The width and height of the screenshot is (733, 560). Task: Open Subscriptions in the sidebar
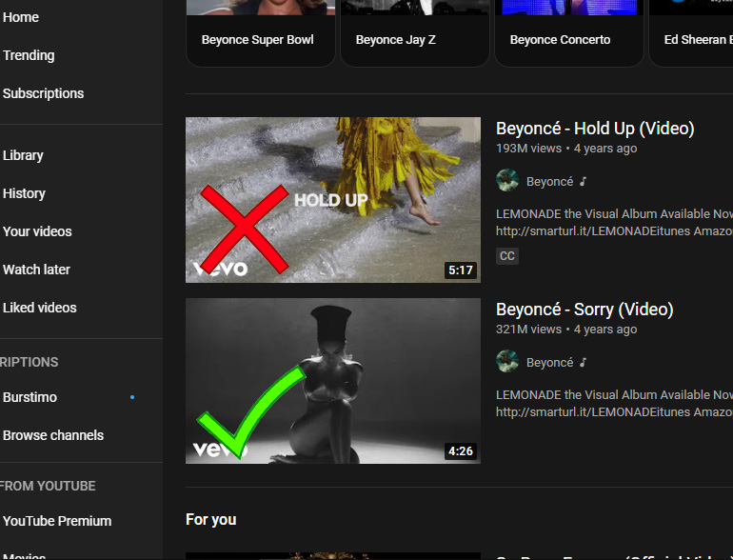pos(43,93)
